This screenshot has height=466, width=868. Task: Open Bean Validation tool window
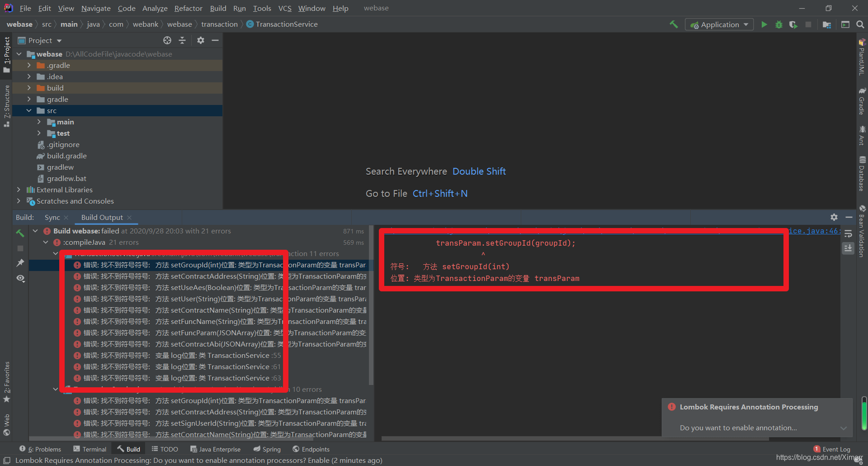click(862, 231)
